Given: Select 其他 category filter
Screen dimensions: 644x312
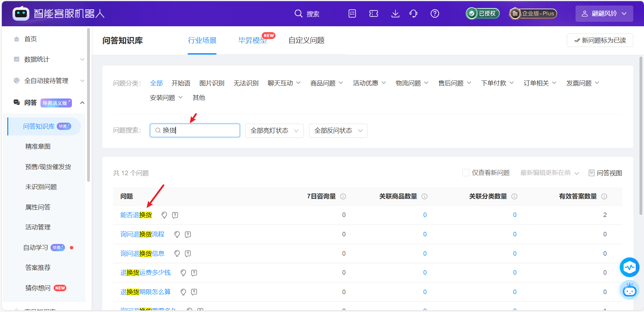Looking at the screenshot, I should coord(199,98).
